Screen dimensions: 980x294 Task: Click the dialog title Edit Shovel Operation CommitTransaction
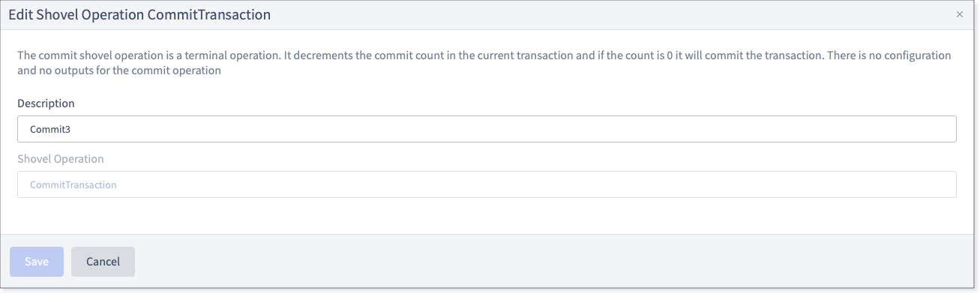click(139, 14)
